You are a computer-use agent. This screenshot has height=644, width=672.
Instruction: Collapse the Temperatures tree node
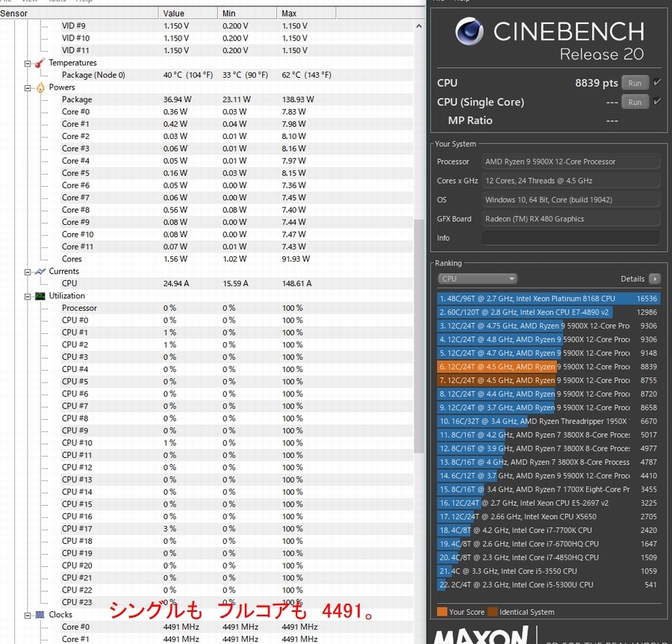[x=28, y=64]
